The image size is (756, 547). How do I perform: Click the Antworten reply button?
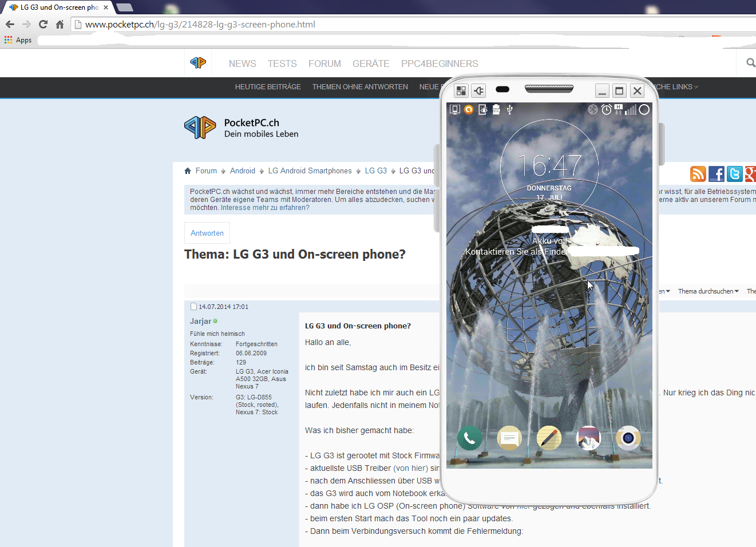[207, 233]
